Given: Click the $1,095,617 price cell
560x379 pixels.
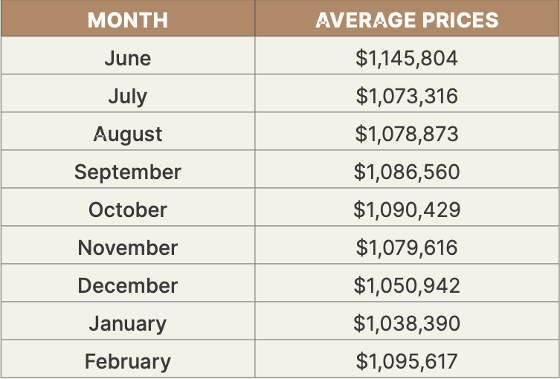Looking at the screenshot, I should coord(407,361).
